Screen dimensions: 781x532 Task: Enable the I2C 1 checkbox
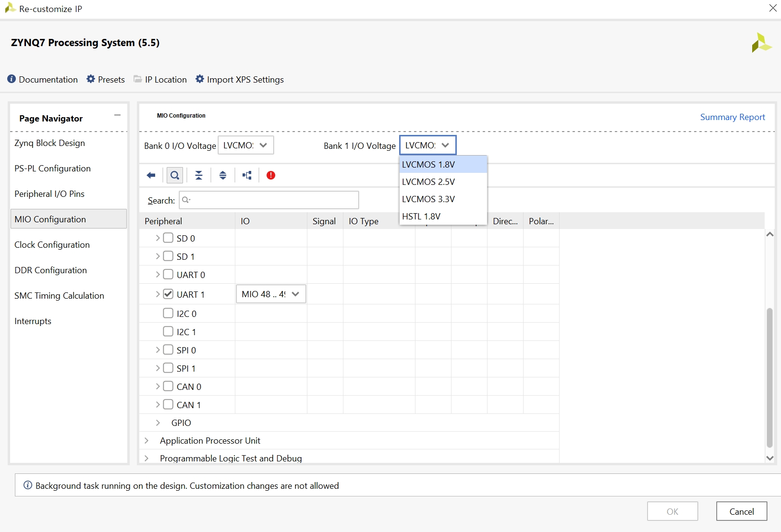pos(168,331)
